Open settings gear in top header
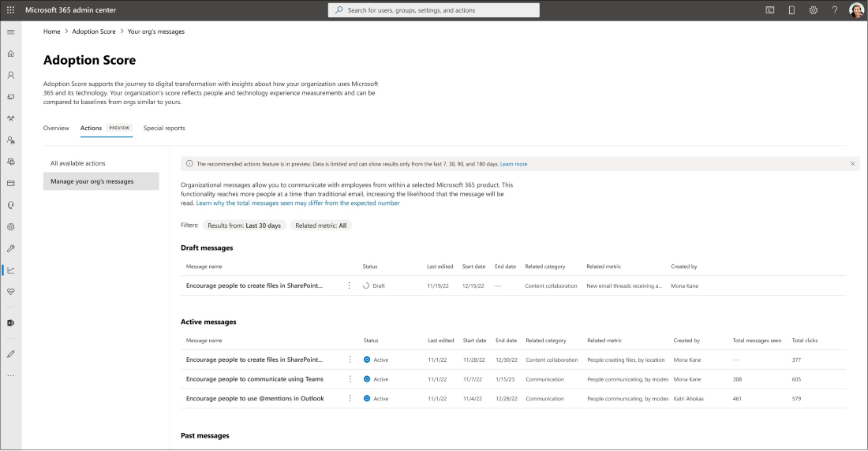This screenshot has height=451, width=868. [814, 10]
